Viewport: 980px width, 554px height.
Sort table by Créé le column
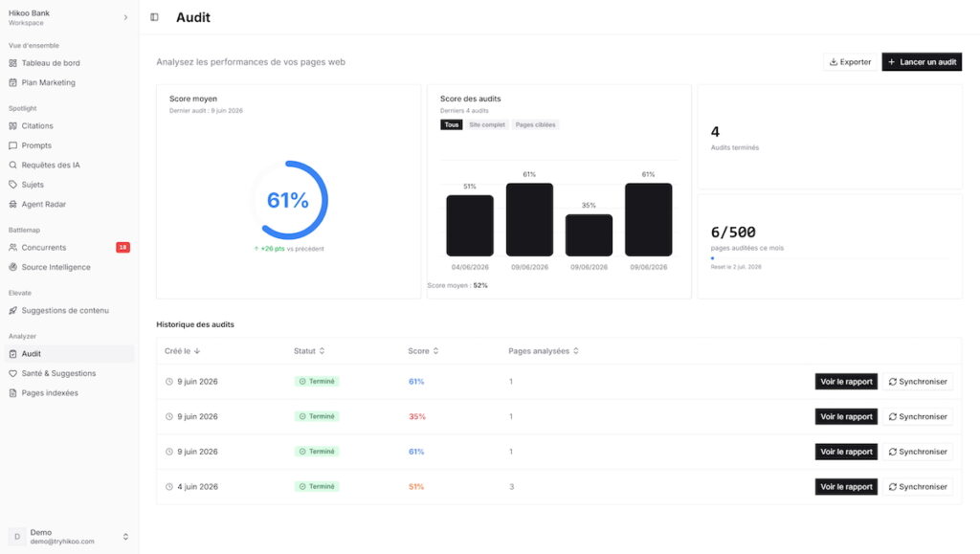[183, 351]
